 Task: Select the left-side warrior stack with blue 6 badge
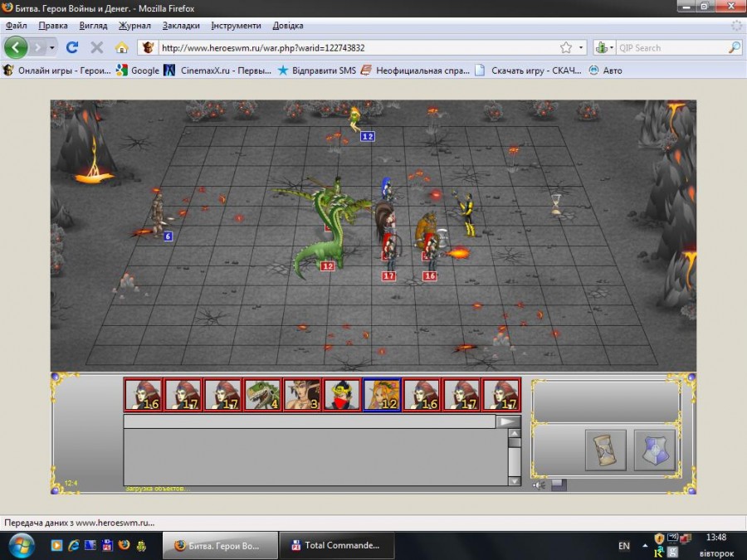(158, 215)
